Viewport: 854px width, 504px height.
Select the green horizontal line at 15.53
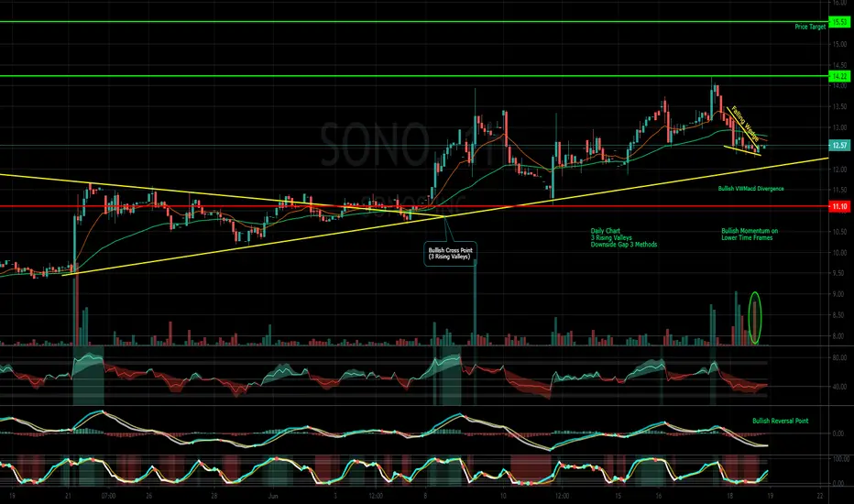[414, 22]
